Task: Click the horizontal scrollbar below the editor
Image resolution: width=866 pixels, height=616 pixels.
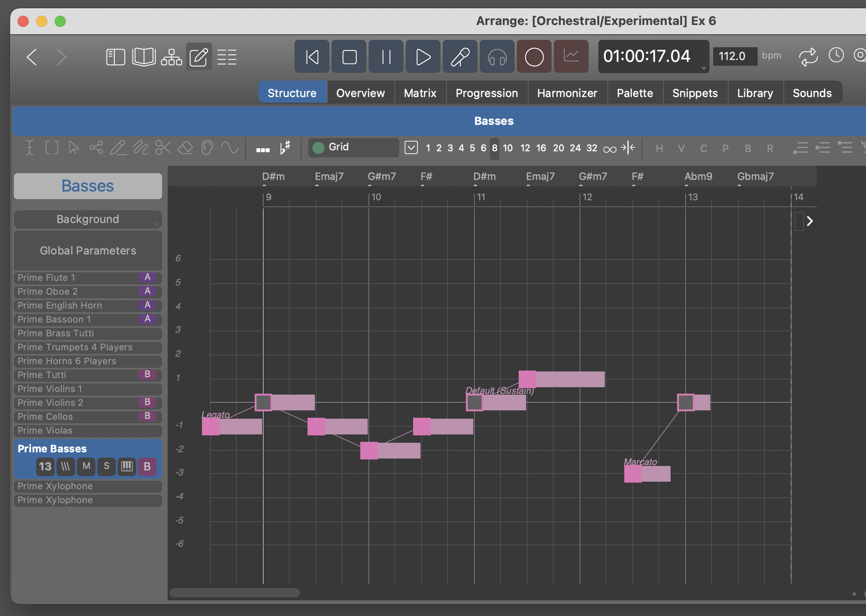Action: click(235, 593)
